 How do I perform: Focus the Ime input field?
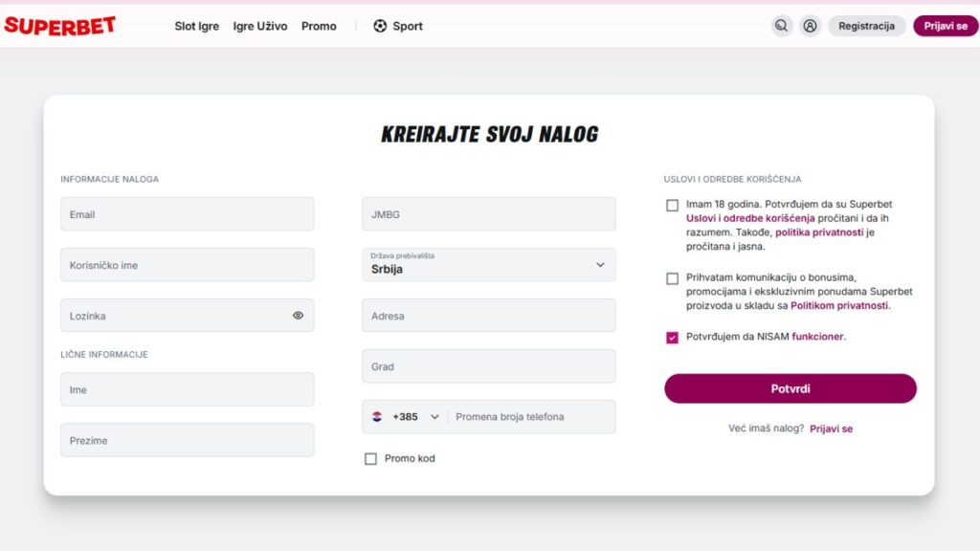[x=188, y=389]
